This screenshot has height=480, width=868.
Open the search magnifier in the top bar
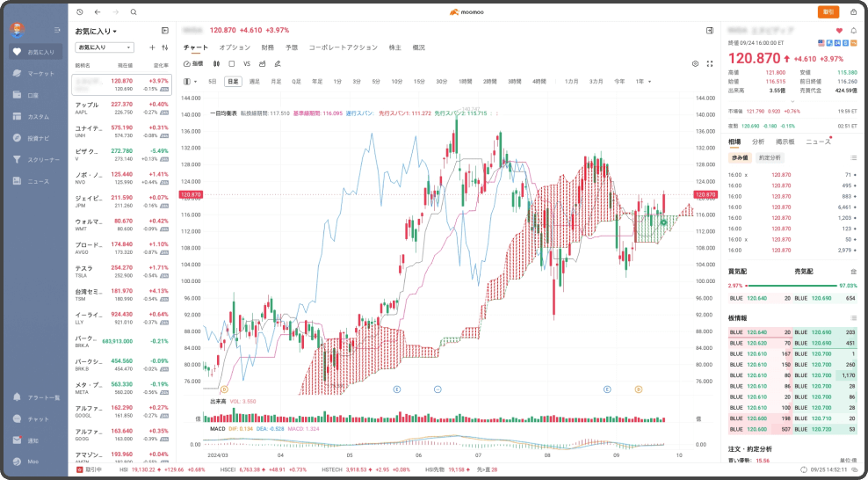pos(134,12)
